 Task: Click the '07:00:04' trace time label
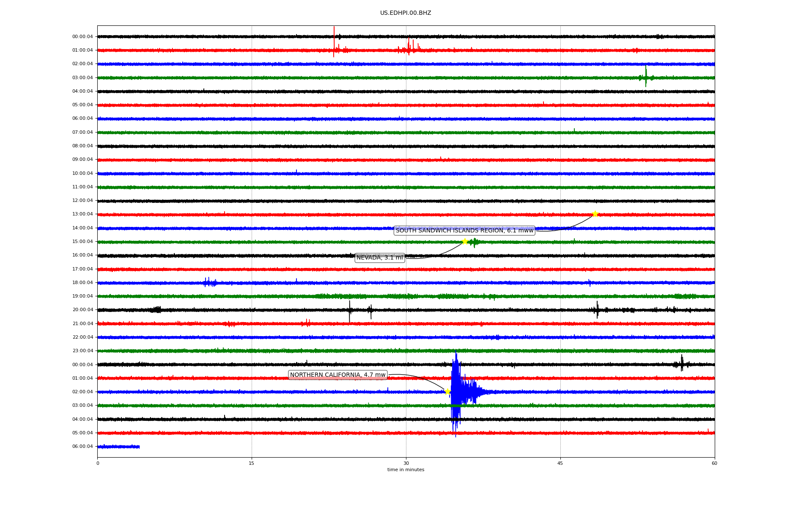coord(82,132)
